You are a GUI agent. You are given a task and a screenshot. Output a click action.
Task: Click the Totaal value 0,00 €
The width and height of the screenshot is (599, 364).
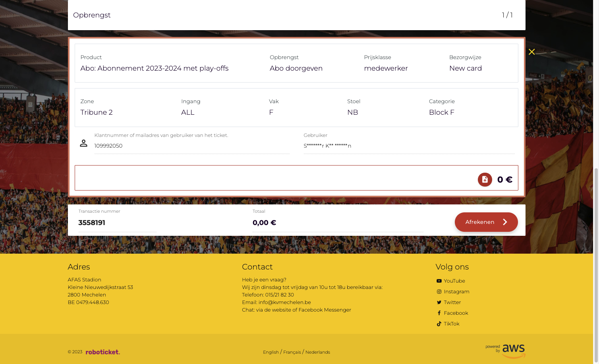point(265,223)
